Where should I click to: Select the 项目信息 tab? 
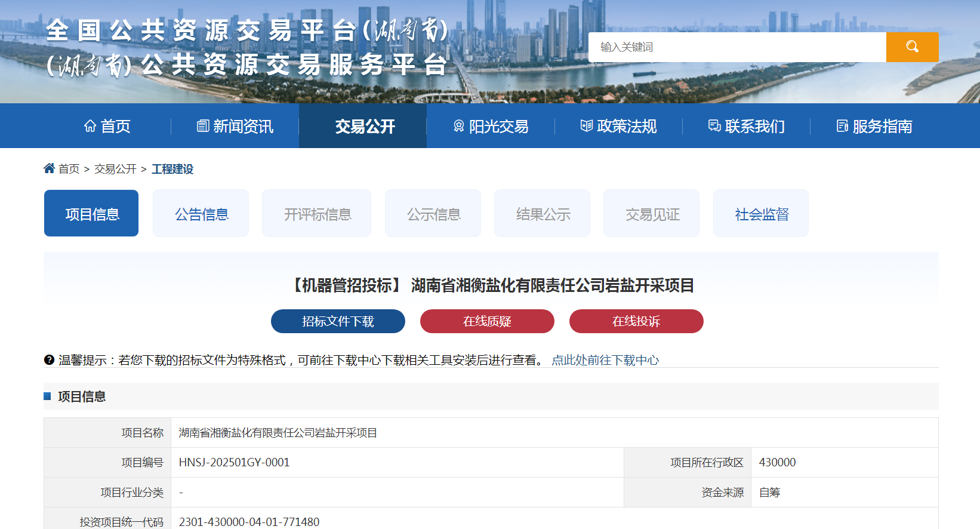[x=91, y=213]
